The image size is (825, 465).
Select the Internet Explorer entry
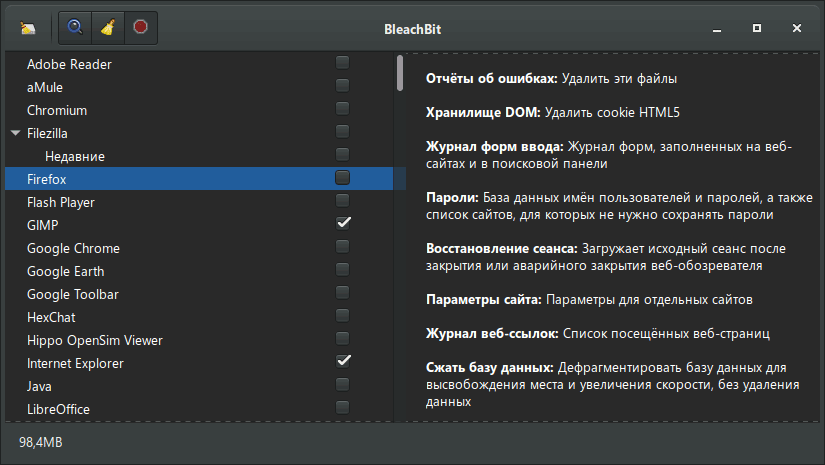(199, 363)
